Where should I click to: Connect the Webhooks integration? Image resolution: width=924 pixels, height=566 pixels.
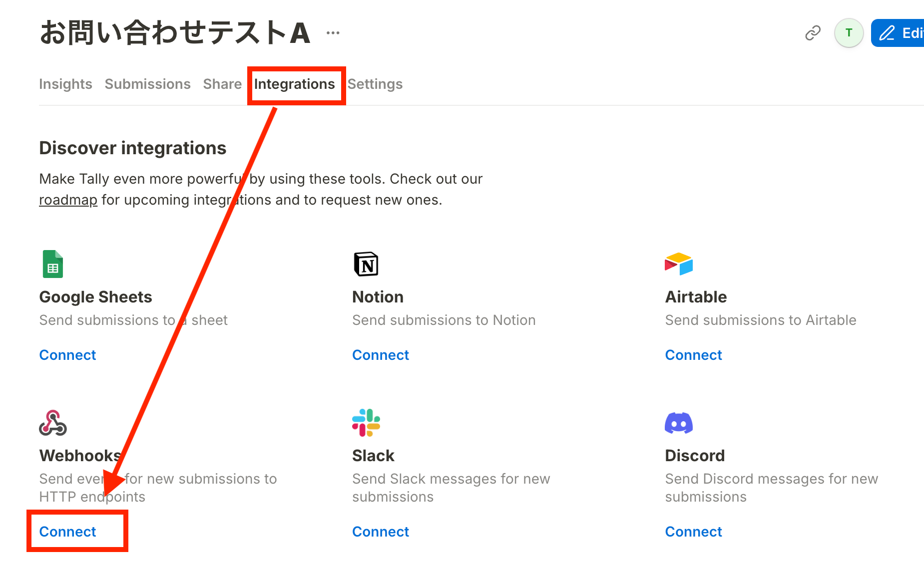(x=67, y=532)
